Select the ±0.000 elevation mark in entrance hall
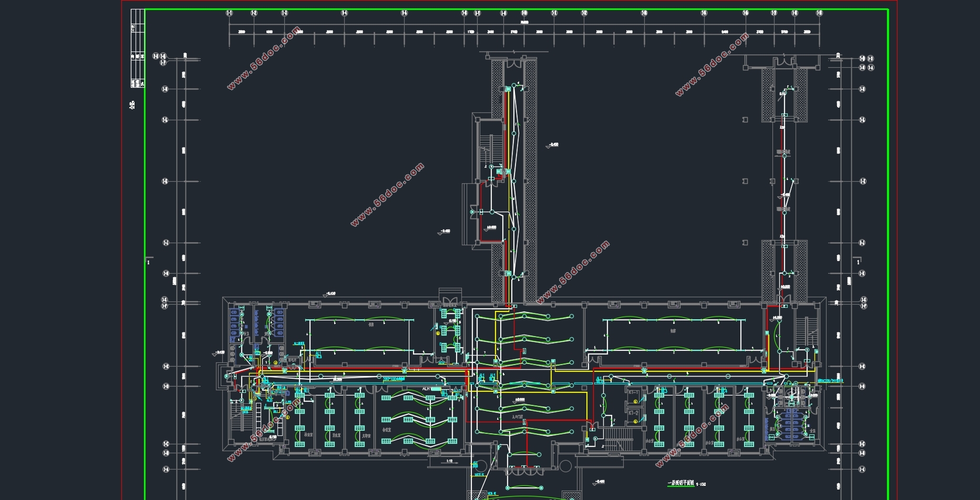The image size is (980, 500). tap(519, 400)
